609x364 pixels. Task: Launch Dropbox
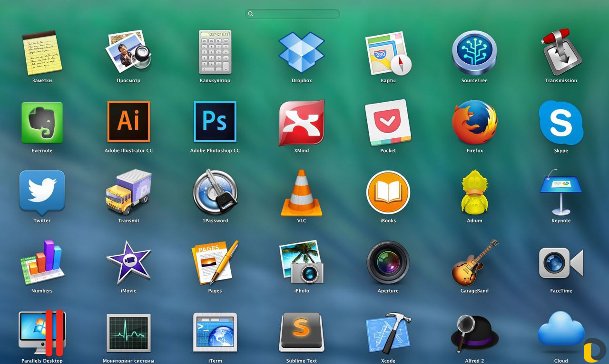(302, 53)
